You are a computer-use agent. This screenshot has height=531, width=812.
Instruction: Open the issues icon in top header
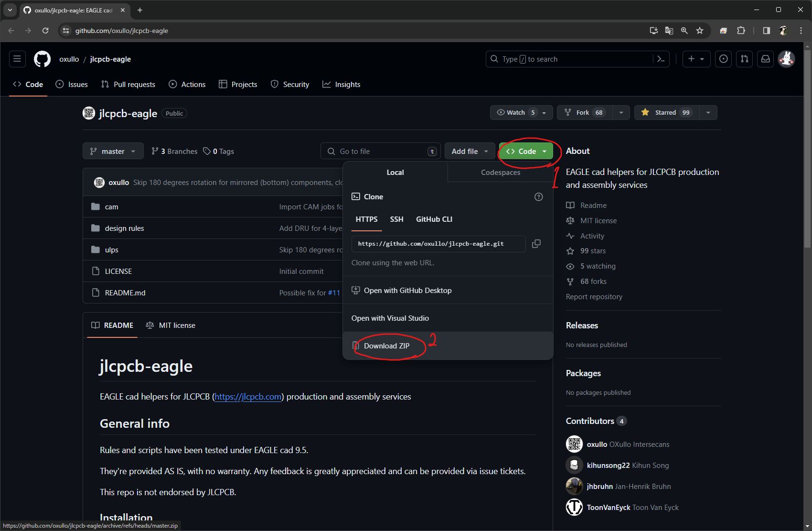tap(723, 59)
